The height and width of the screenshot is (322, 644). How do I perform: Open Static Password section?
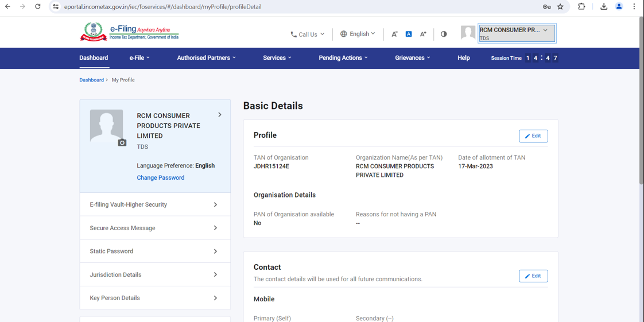coord(155,251)
